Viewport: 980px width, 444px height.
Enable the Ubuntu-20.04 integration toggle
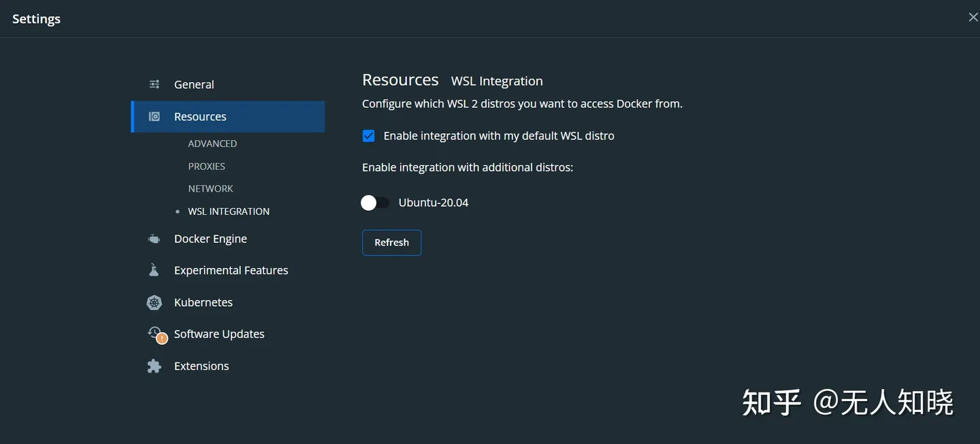coord(375,203)
